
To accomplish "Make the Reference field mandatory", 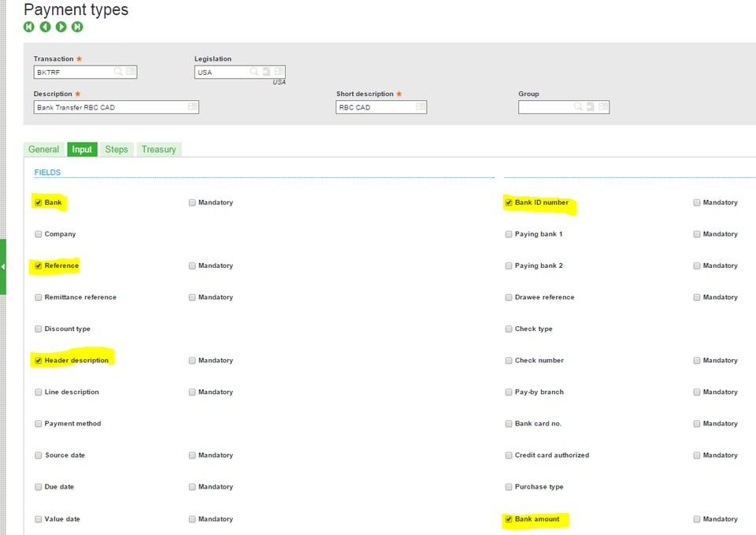I will (x=191, y=266).
